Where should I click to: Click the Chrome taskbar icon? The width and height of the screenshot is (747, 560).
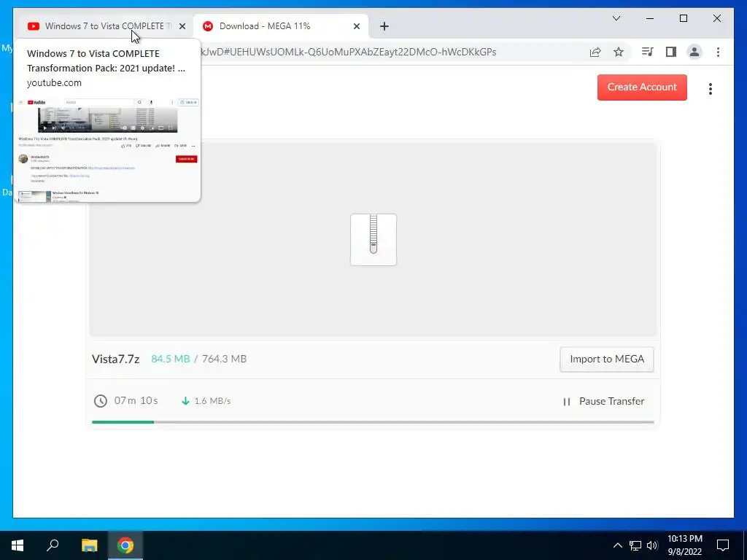pyautogui.click(x=125, y=545)
